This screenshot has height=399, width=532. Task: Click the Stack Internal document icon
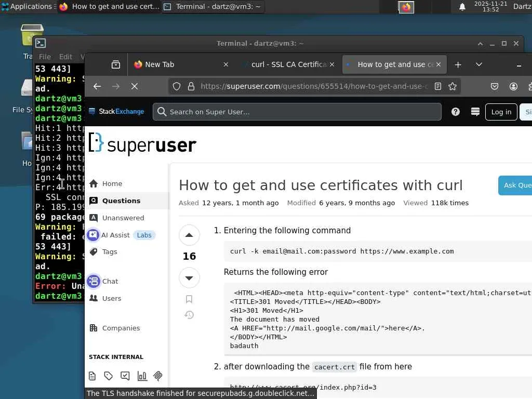pos(92,376)
